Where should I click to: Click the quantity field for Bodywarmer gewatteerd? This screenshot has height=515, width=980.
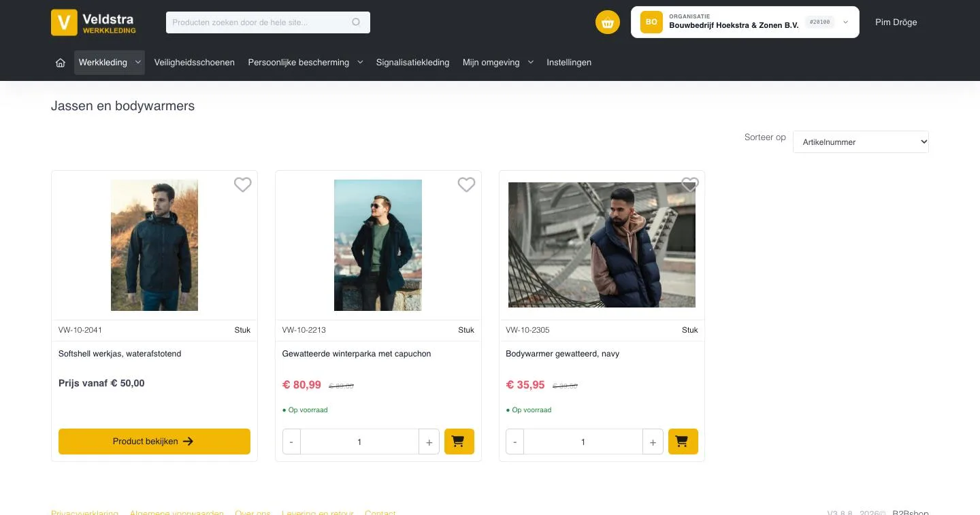pyautogui.click(x=583, y=442)
